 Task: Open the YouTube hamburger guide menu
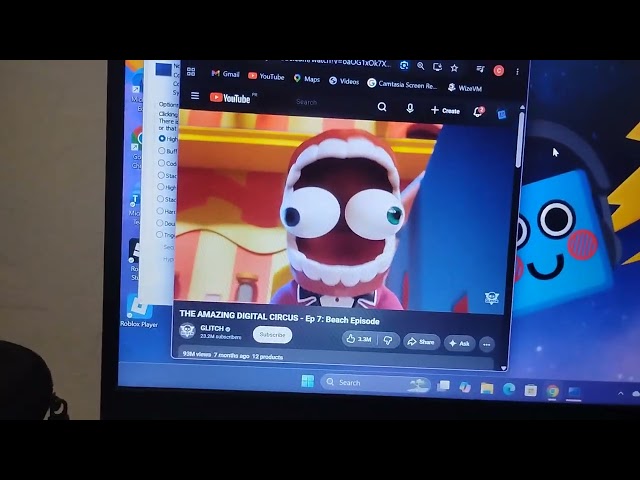click(195, 95)
